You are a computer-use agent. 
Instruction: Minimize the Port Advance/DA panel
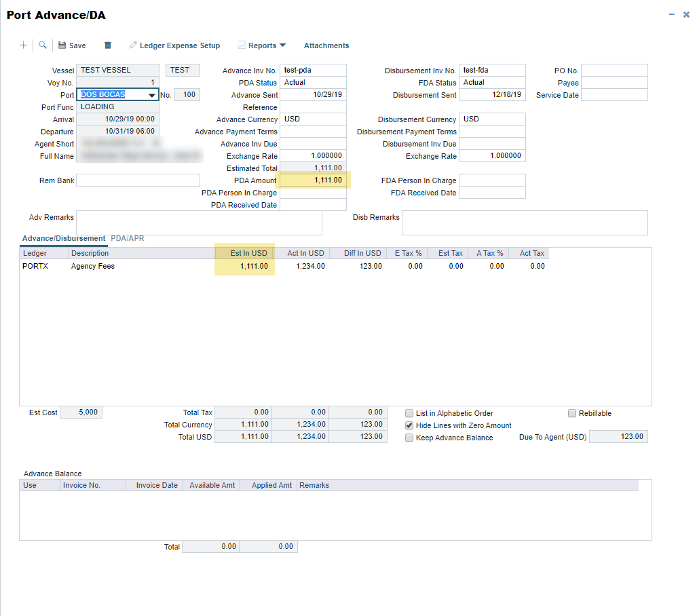click(x=672, y=14)
